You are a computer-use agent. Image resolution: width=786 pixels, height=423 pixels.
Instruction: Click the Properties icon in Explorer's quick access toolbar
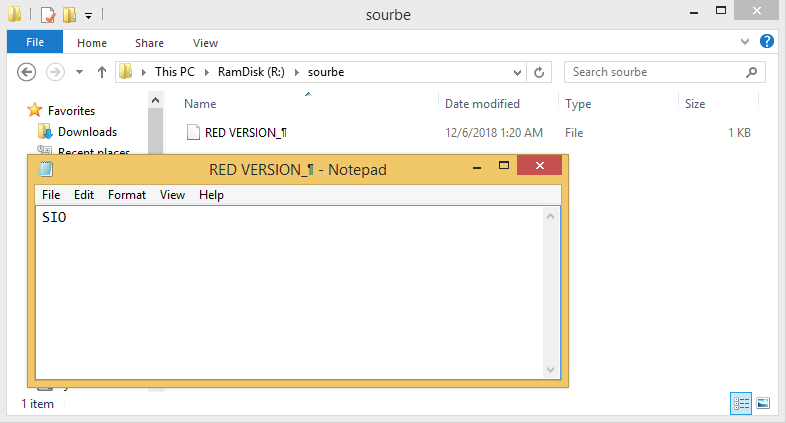(47, 15)
